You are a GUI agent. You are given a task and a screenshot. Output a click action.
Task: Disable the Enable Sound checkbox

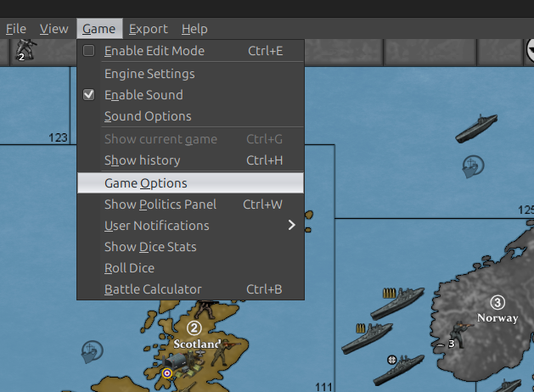click(89, 95)
